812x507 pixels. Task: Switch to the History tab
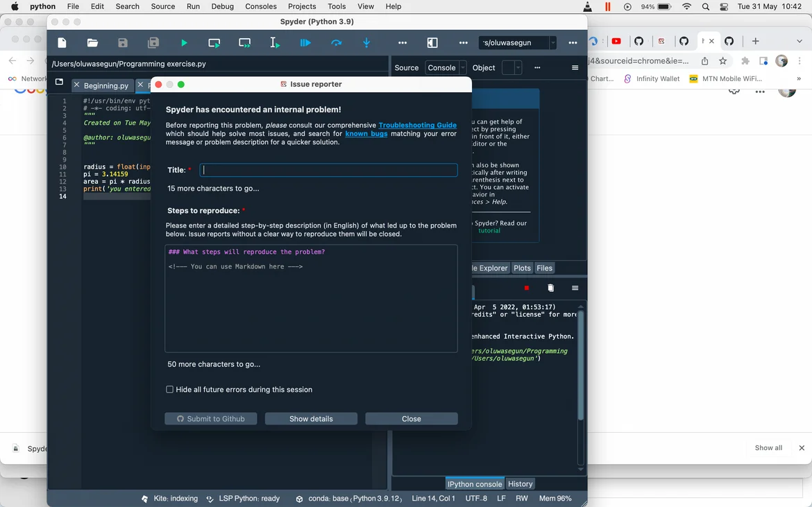(x=520, y=484)
